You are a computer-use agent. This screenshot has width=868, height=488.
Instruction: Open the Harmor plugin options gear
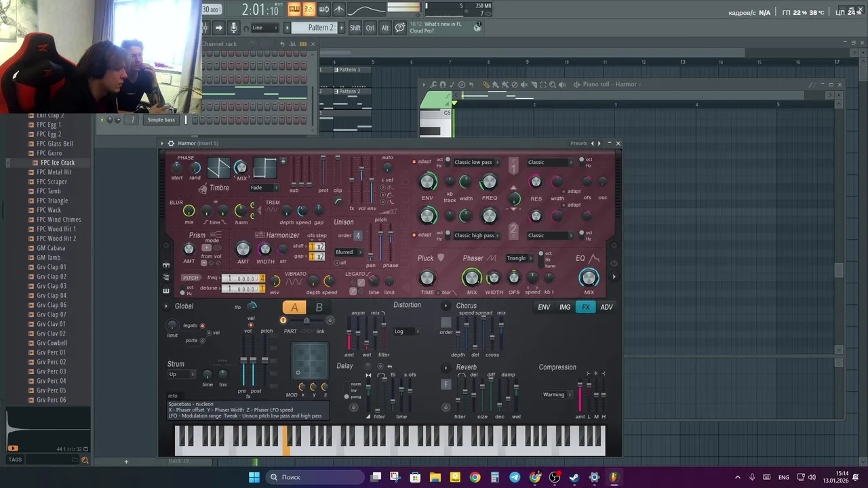(171, 143)
